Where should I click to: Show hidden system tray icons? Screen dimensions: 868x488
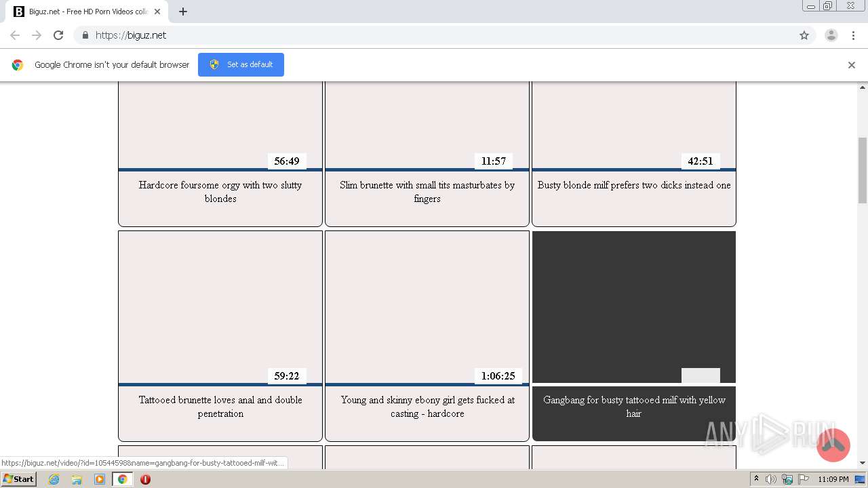pyautogui.click(x=757, y=479)
